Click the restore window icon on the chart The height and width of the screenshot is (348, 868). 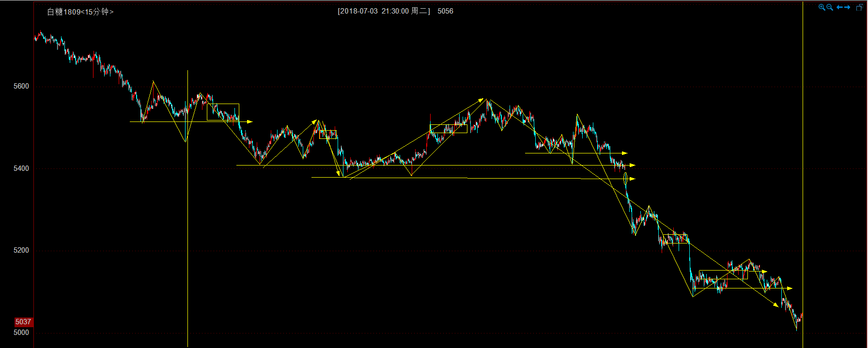click(860, 7)
